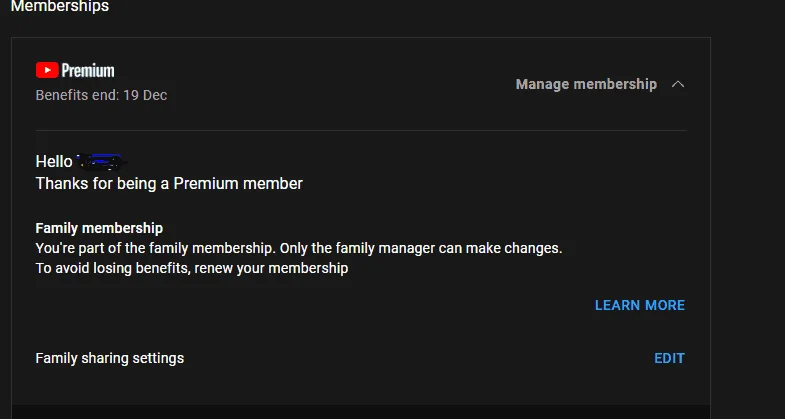Open the Manage membership option
This screenshot has height=419, width=785.
tap(586, 84)
